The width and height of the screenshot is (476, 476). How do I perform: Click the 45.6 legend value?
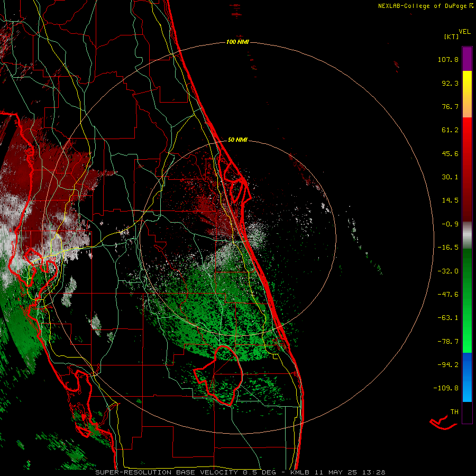[x=450, y=153]
